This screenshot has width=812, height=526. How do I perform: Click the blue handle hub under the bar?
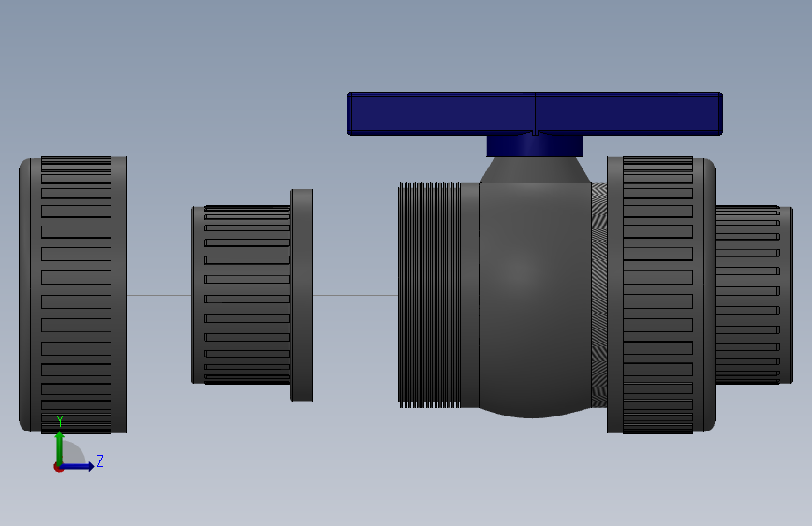click(535, 146)
